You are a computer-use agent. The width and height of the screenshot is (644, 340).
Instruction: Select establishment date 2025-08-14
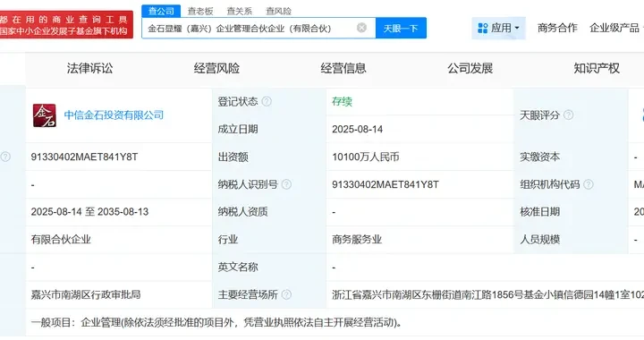(357, 130)
